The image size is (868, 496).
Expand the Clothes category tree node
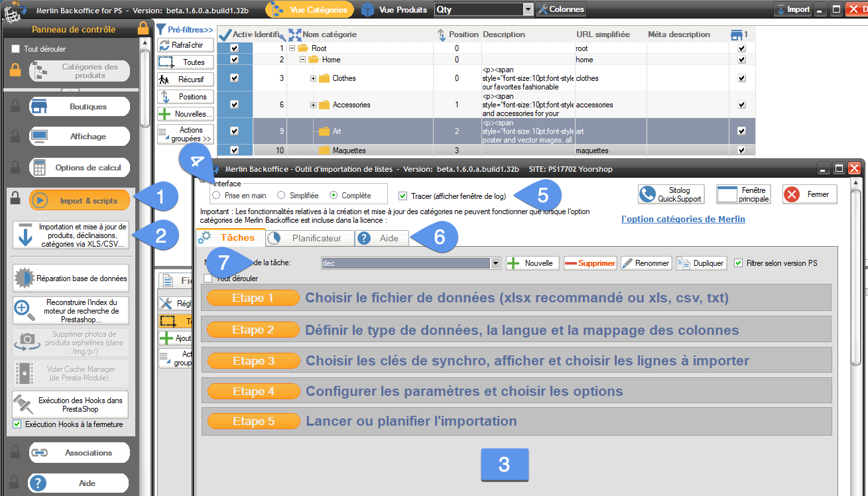(313, 78)
